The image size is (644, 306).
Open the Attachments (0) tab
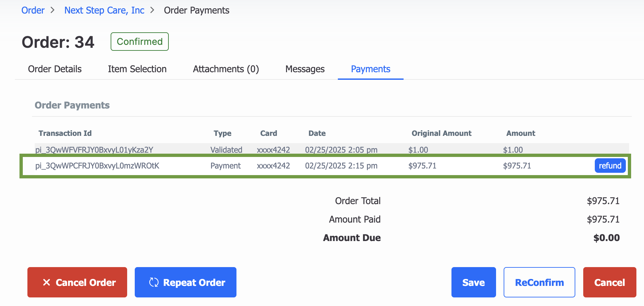[226, 69]
